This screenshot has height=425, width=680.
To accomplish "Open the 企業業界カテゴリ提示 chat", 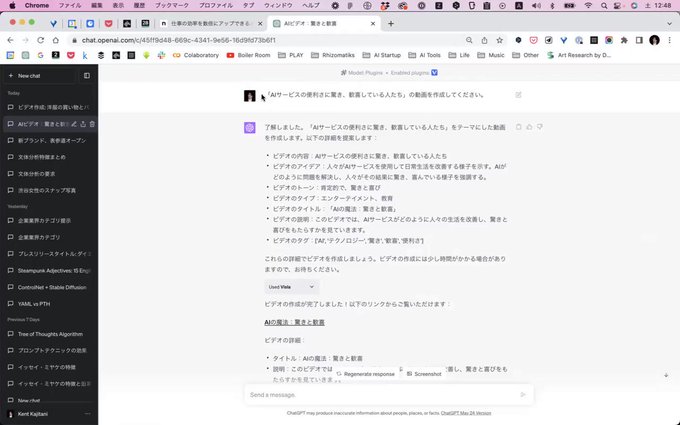I will point(49,221).
